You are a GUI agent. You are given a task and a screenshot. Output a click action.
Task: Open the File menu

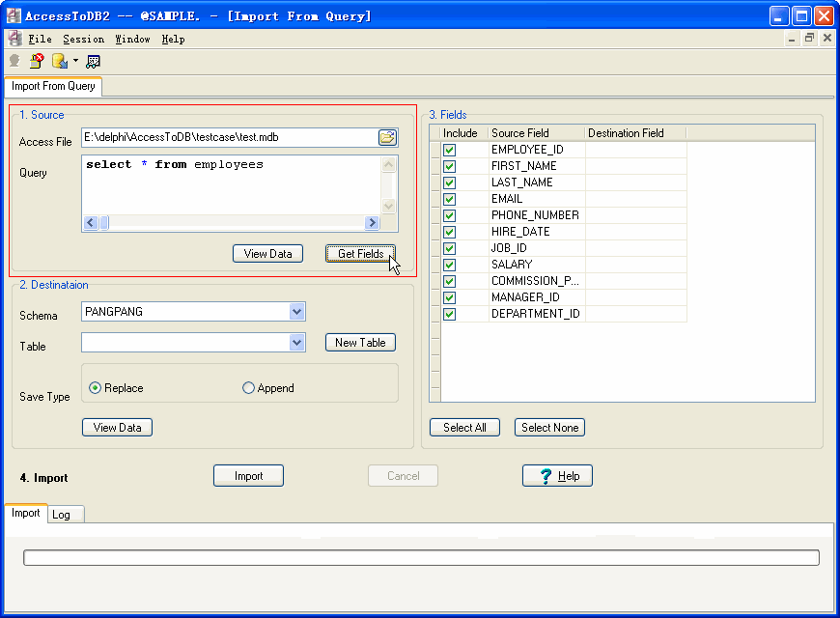click(40, 40)
